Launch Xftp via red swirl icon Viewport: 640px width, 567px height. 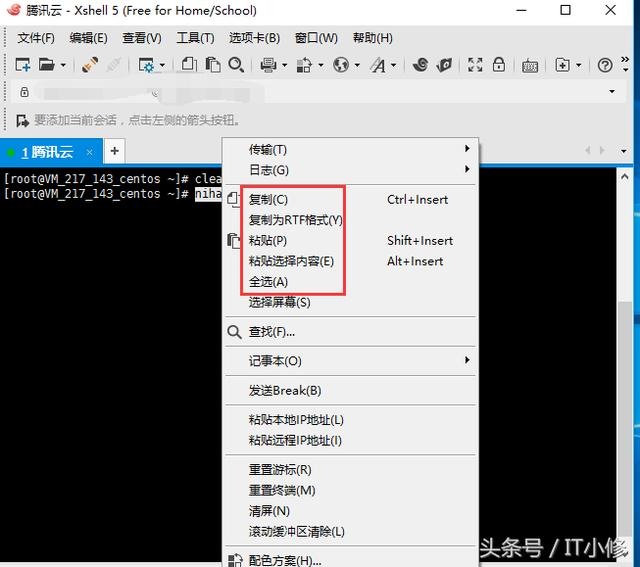pos(420,64)
